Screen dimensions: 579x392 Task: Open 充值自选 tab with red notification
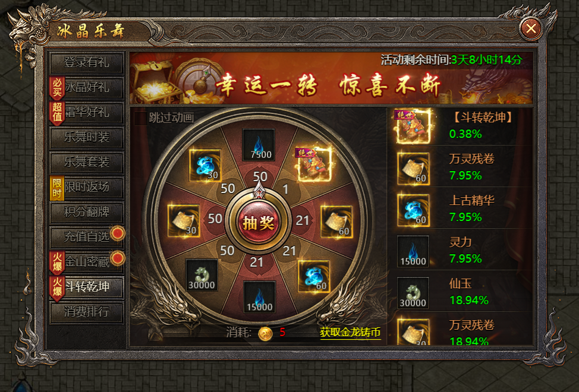pyautogui.click(x=86, y=237)
